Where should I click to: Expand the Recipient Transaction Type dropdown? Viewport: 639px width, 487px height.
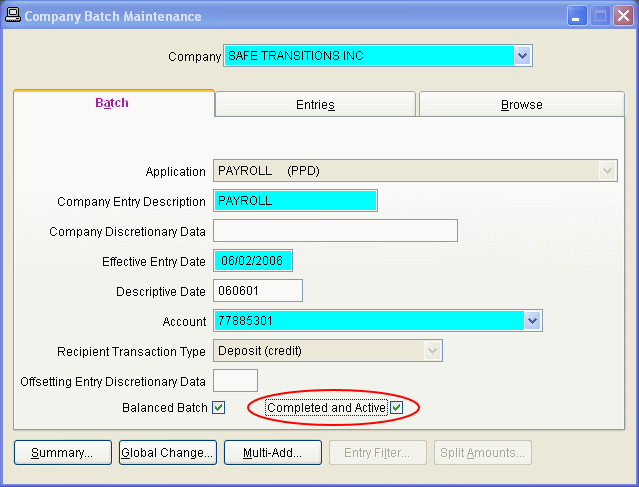[x=432, y=351]
